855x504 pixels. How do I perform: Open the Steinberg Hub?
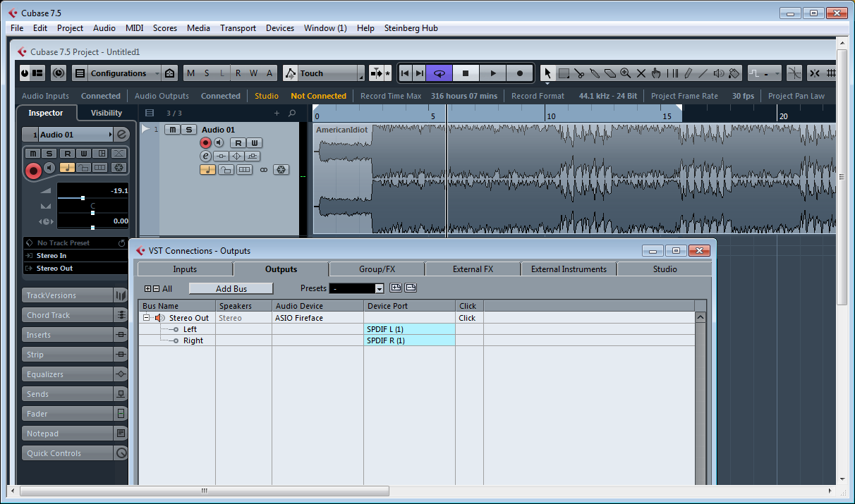[410, 28]
